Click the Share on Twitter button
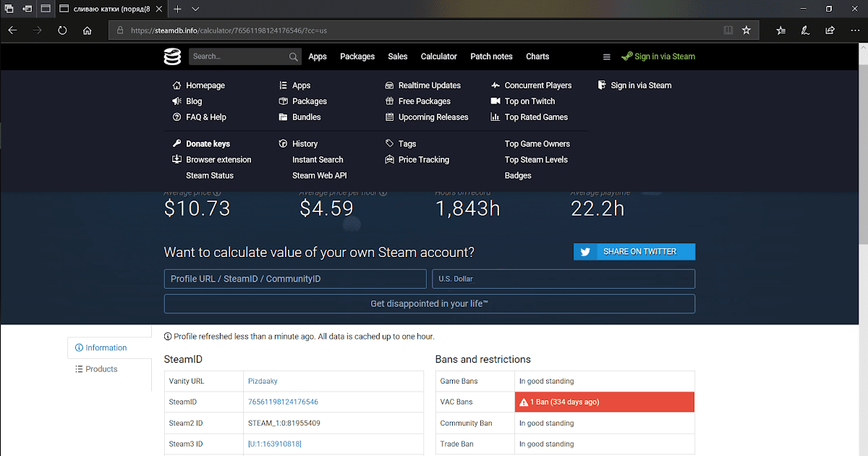The image size is (868, 456). pyautogui.click(x=634, y=251)
